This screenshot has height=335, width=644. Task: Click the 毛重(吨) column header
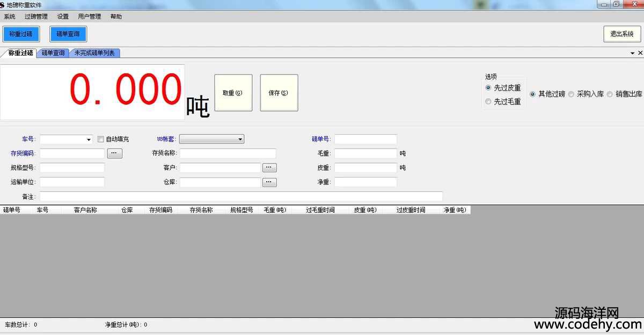(274, 210)
